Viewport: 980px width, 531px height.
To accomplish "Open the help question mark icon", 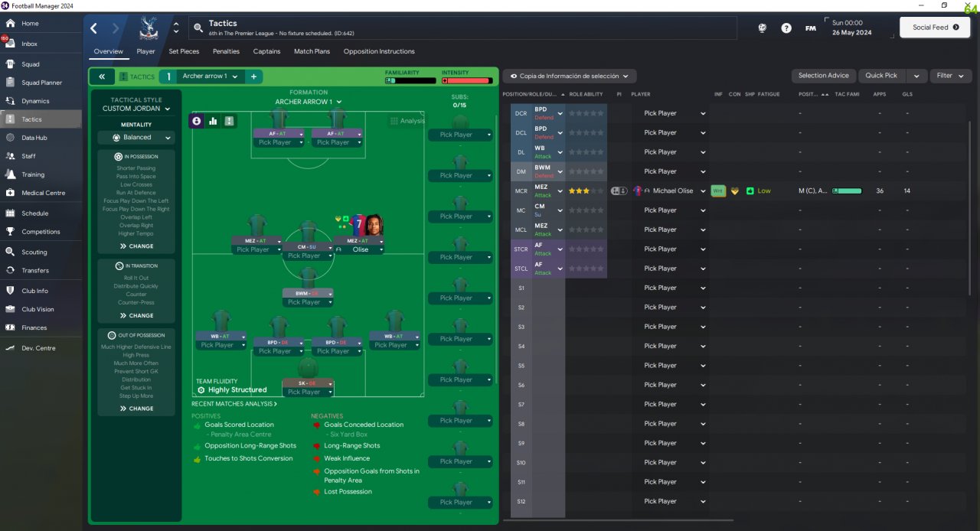I will pos(786,28).
